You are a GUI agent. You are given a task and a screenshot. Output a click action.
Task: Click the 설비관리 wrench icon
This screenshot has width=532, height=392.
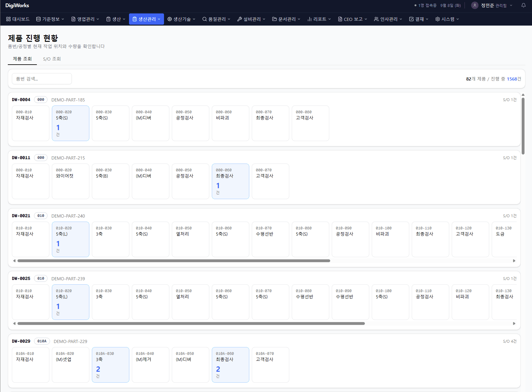(240, 19)
